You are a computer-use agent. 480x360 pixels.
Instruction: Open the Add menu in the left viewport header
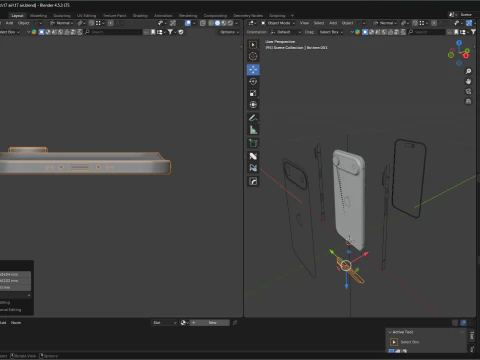click(x=9, y=23)
